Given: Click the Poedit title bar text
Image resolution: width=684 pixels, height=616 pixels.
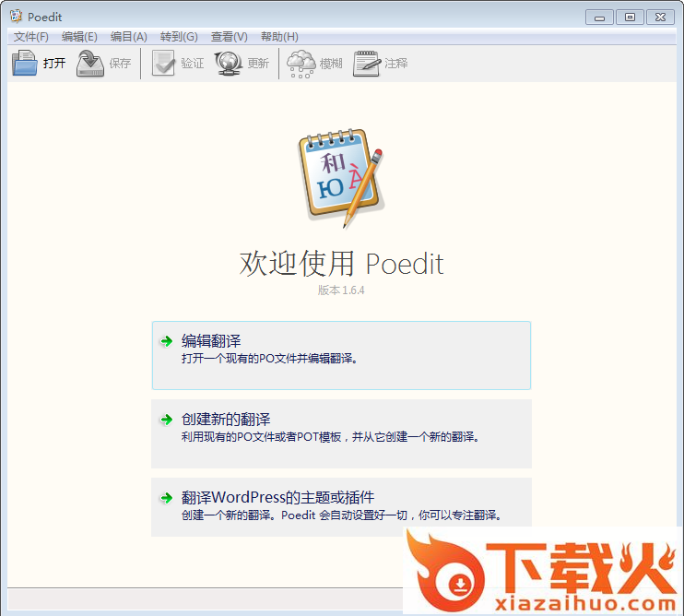Looking at the screenshot, I should (x=44, y=17).
